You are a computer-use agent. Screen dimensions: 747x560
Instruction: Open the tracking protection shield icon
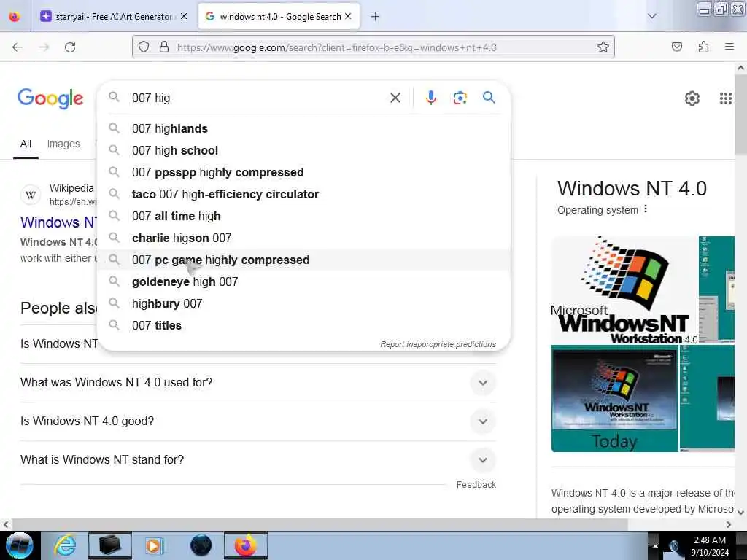click(x=144, y=47)
